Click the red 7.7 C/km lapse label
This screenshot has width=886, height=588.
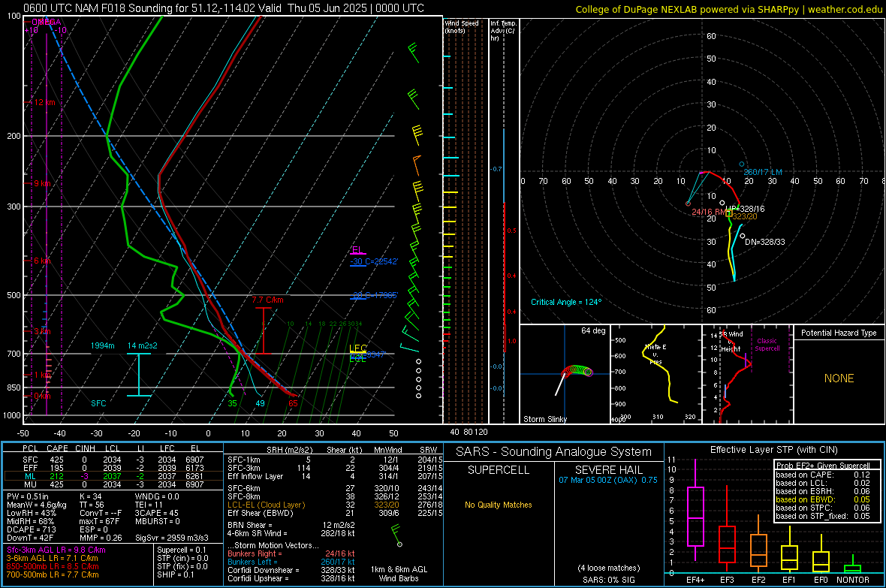click(x=268, y=300)
